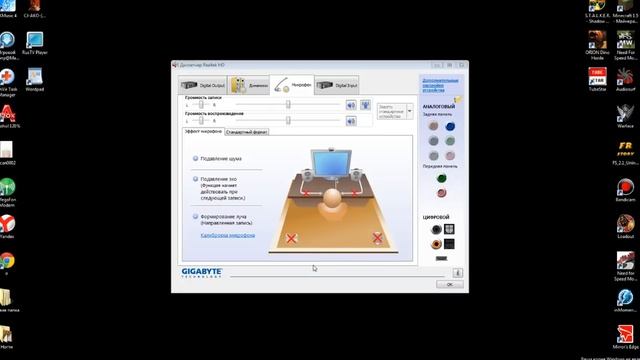
Task: Click the dark square optical digital jack
Action: [449, 244]
